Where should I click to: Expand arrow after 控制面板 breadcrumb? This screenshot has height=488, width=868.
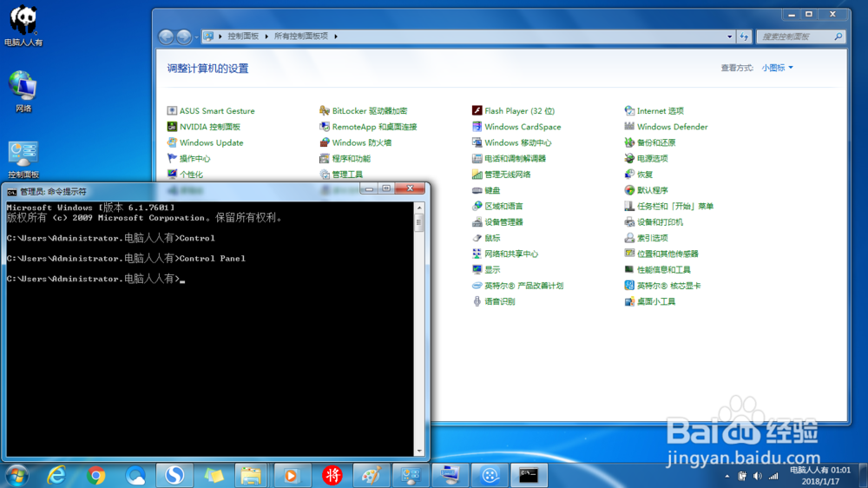pos(266,36)
